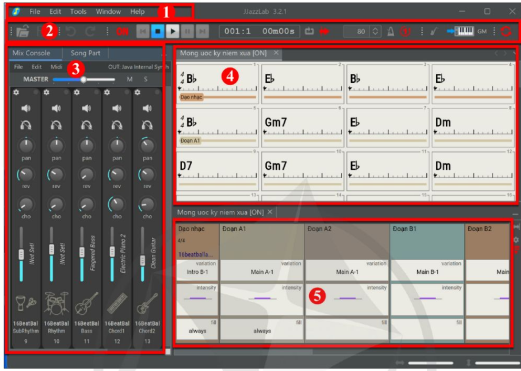The width and height of the screenshot is (521, 371).
Task: Toggle the red precount icon
Action: (x=405, y=31)
